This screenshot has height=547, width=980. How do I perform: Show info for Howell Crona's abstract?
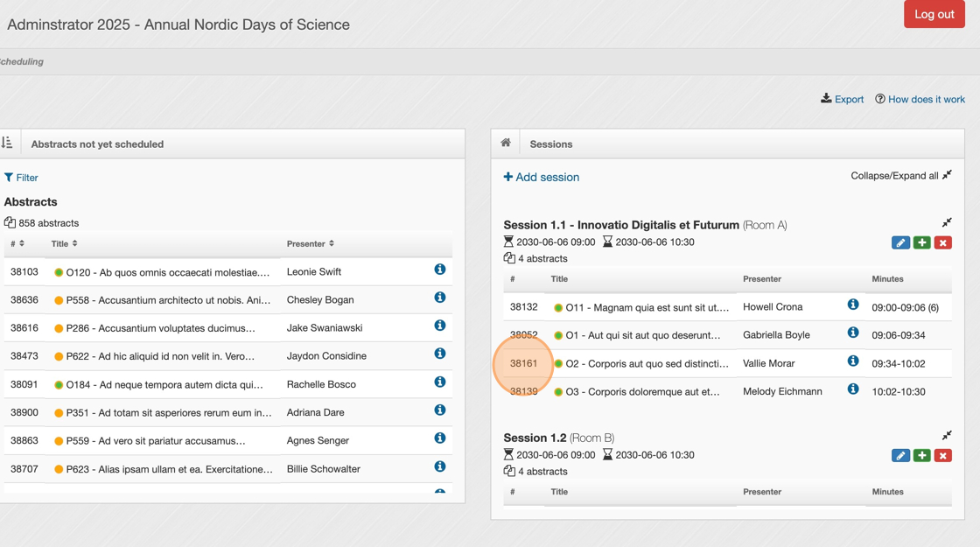(x=853, y=305)
